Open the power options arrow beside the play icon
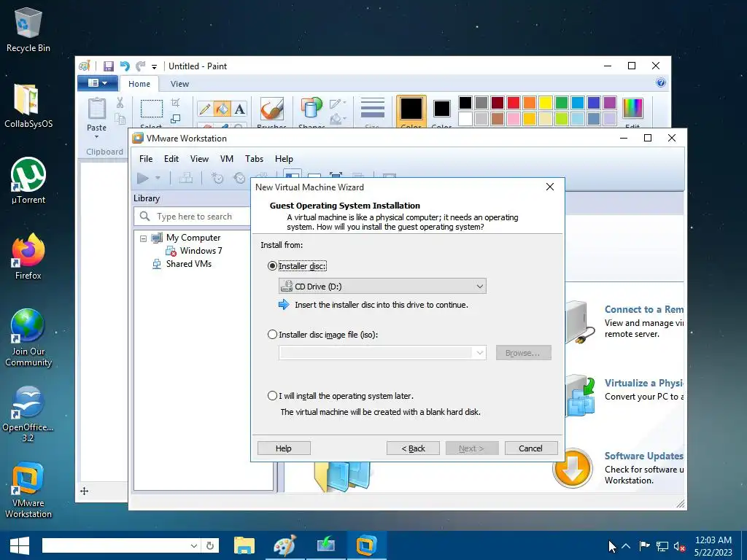The image size is (747, 560). pos(158,178)
